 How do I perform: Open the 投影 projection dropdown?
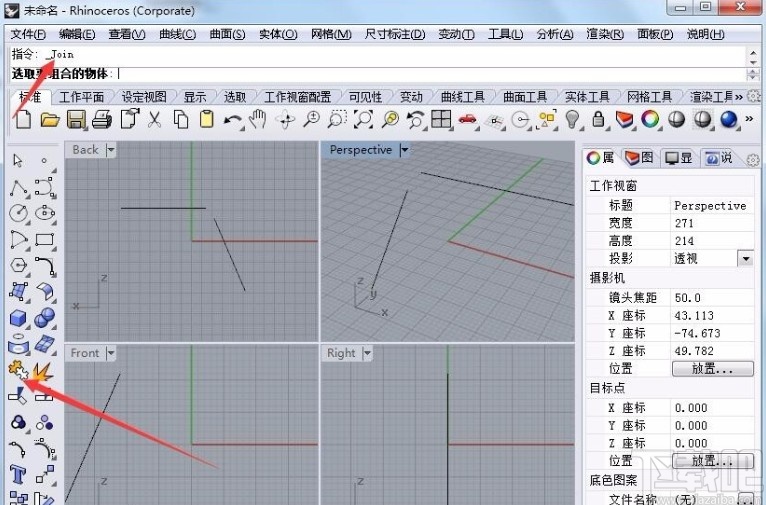point(745,258)
